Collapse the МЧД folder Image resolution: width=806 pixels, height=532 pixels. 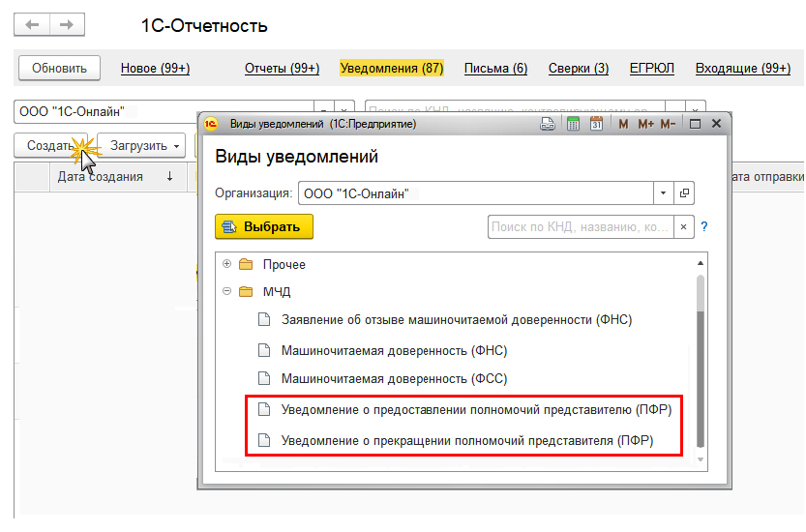pos(227,291)
